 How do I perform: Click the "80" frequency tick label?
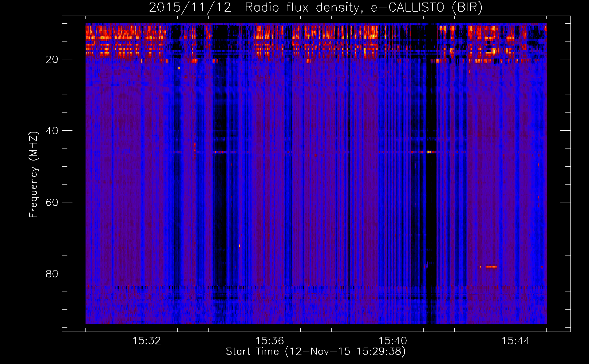click(52, 274)
